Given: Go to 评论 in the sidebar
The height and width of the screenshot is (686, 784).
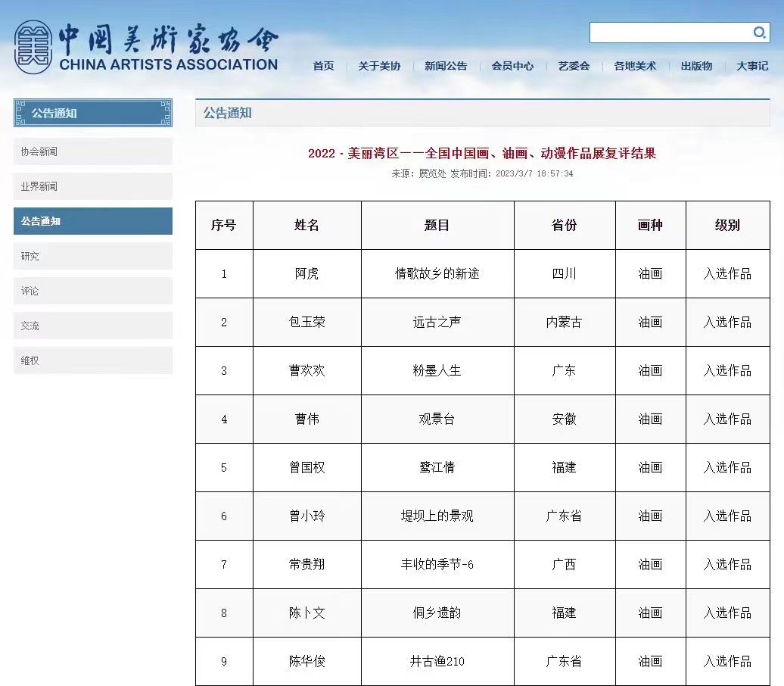Looking at the screenshot, I should pos(93,291).
